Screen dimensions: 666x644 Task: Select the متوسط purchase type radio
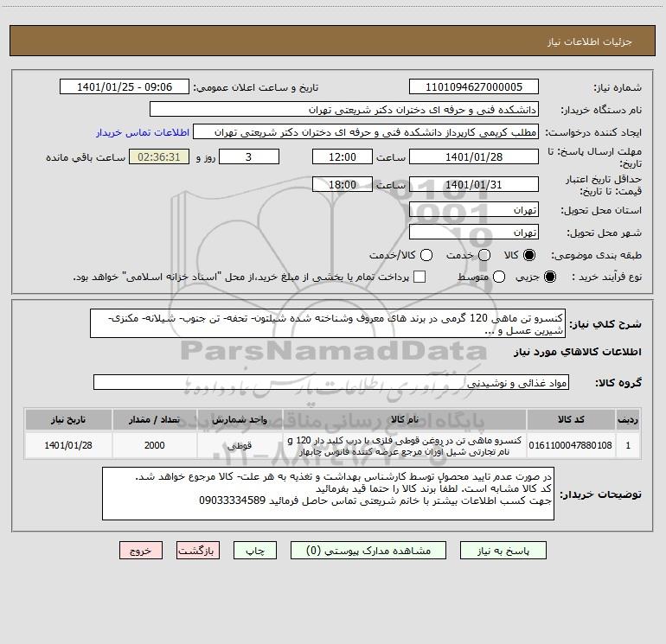click(x=499, y=277)
